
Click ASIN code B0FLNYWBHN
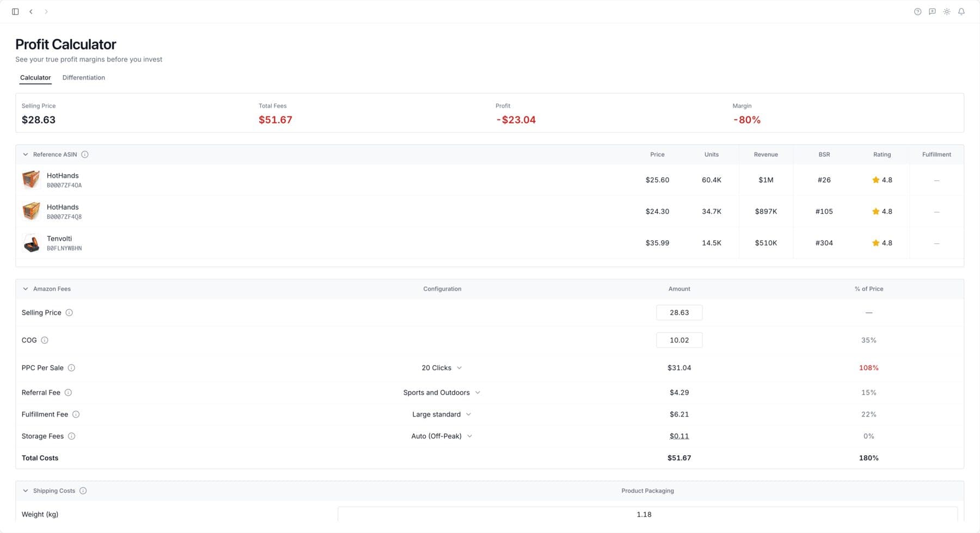pyautogui.click(x=64, y=249)
